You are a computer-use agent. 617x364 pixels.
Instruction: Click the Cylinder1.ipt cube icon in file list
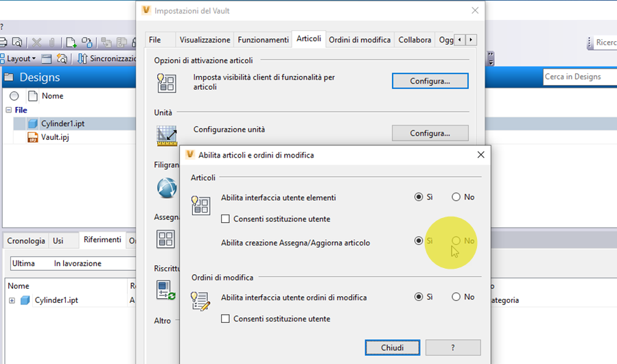click(x=33, y=124)
